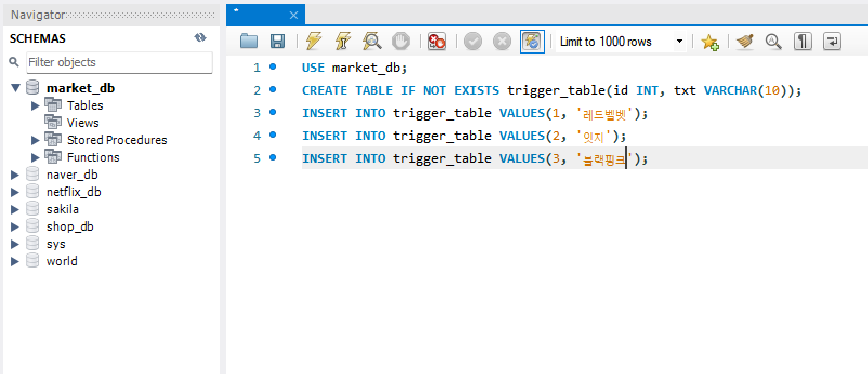Save the script to file
This screenshot has width=868, height=374.
(x=278, y=41)
